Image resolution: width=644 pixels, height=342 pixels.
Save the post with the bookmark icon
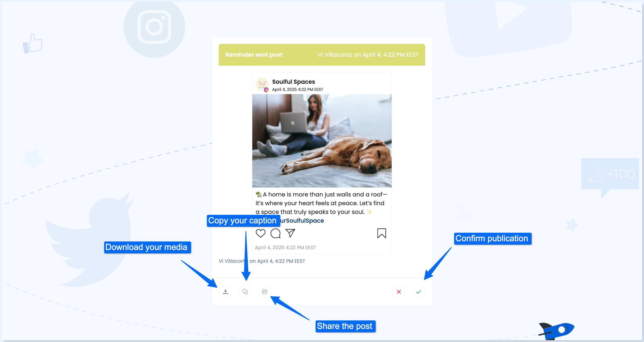point(381,233)
